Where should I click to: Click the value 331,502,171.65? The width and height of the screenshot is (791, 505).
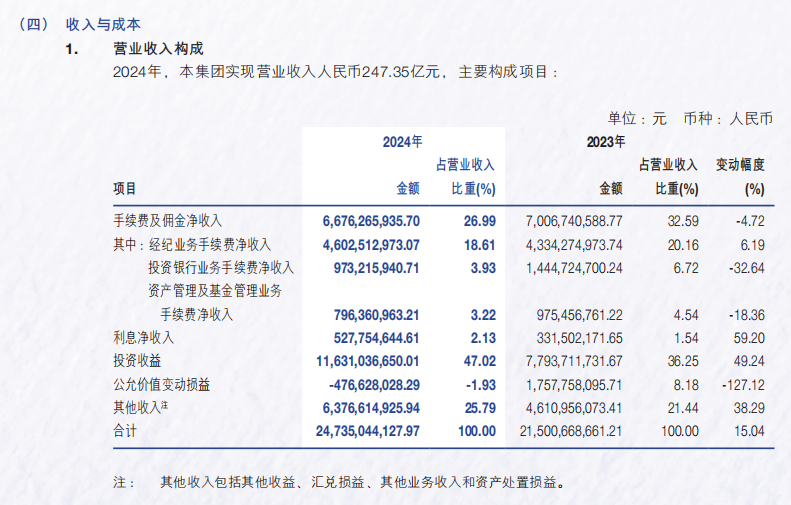coord(580,338)
